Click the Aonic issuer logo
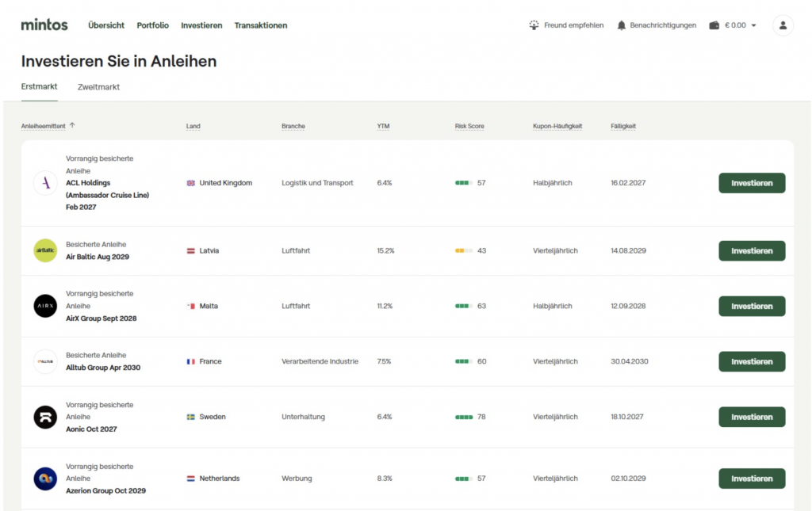Screen dimensions: 812x511 click(45, 417)
